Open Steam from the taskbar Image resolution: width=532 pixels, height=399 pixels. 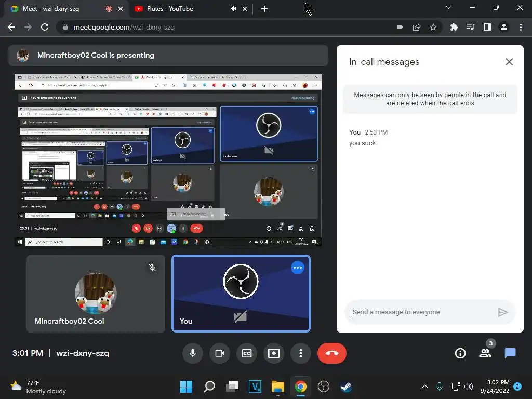[x=346, y=387]
